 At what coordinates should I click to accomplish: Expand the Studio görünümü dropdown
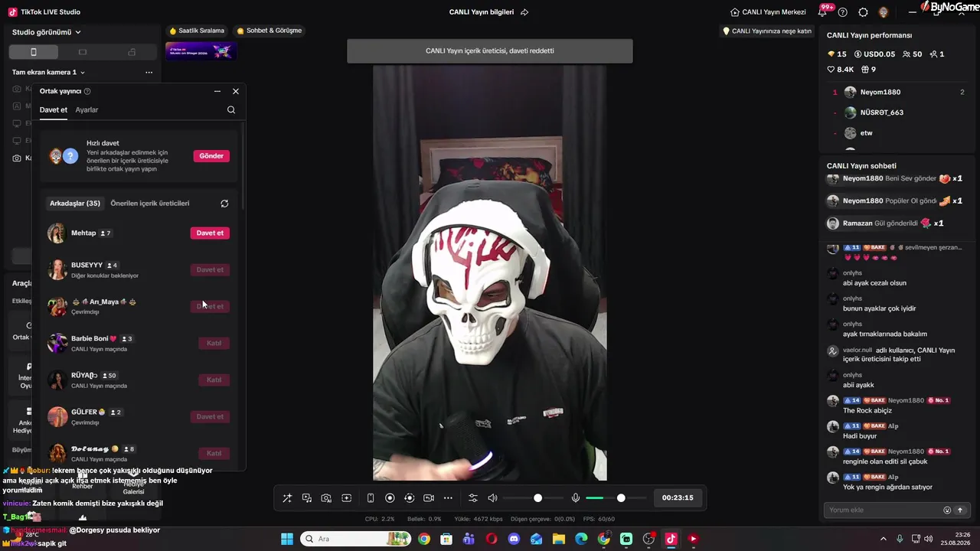47,32
